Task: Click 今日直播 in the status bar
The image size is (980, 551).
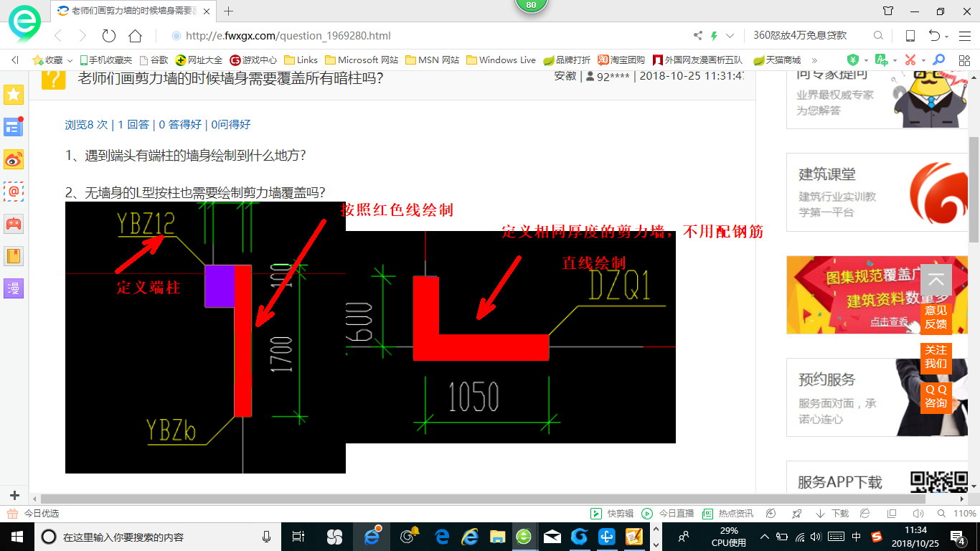Action: [x=668, y=514]
